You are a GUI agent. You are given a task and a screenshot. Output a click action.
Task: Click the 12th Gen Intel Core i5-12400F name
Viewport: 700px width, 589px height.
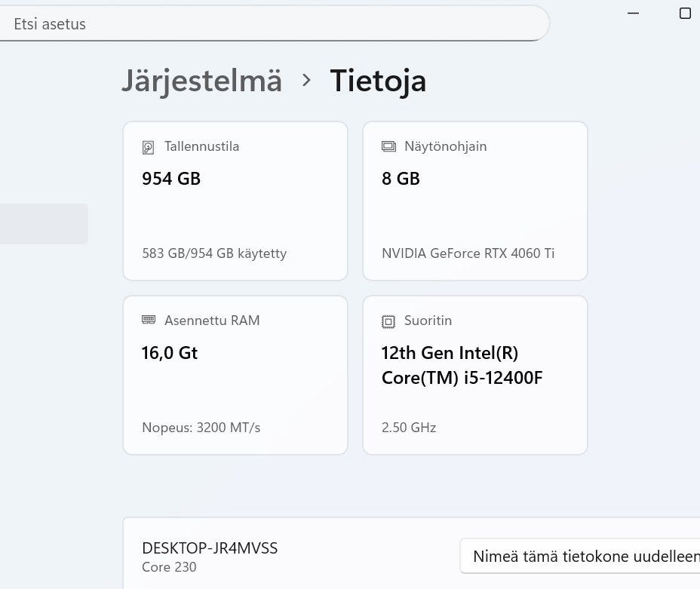tap(462, 365)
